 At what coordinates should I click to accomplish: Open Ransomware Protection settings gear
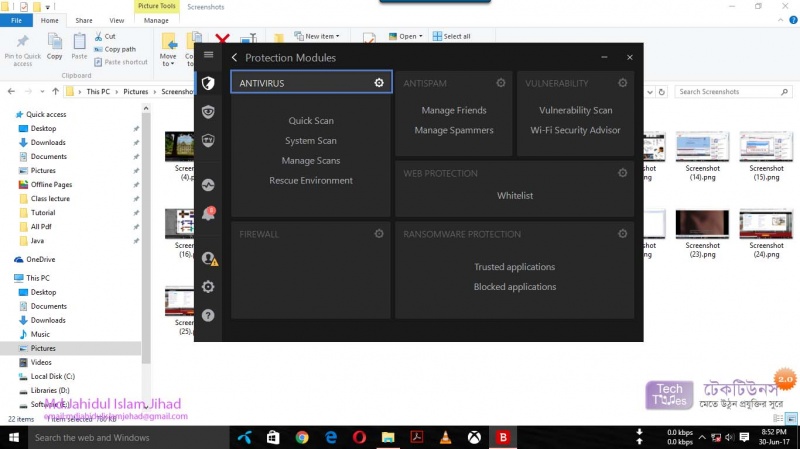point(623,234)
